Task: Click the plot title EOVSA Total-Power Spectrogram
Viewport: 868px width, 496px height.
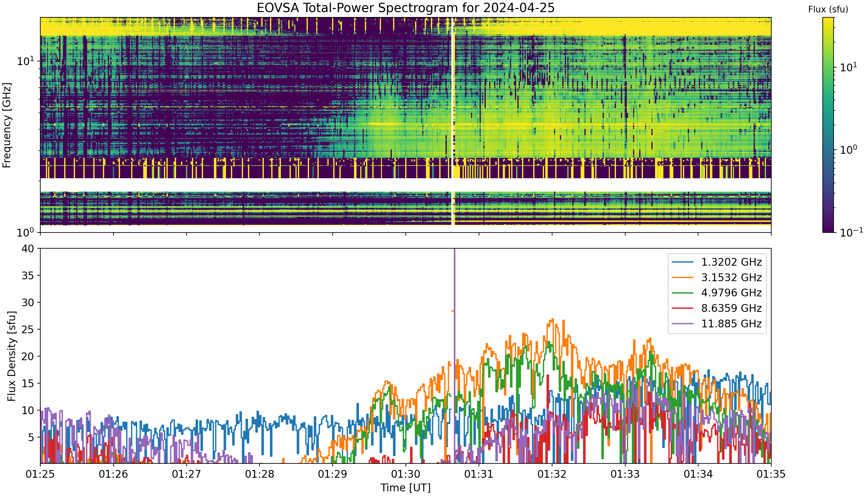Action: [406, 8]
